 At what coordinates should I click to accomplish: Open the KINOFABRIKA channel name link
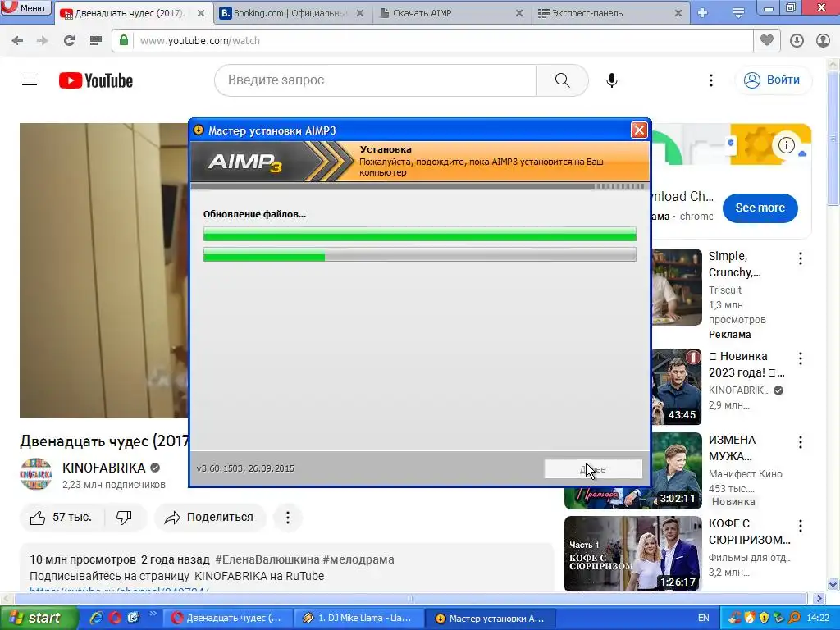point(104,468)
